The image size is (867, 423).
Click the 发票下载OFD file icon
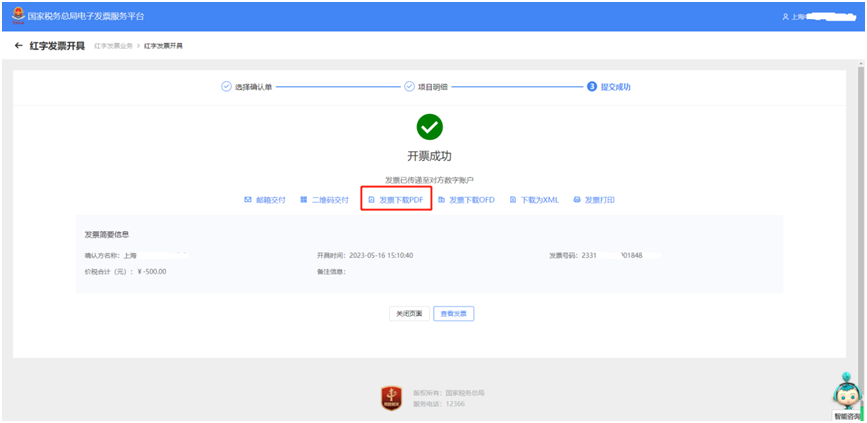pos(441,200)
